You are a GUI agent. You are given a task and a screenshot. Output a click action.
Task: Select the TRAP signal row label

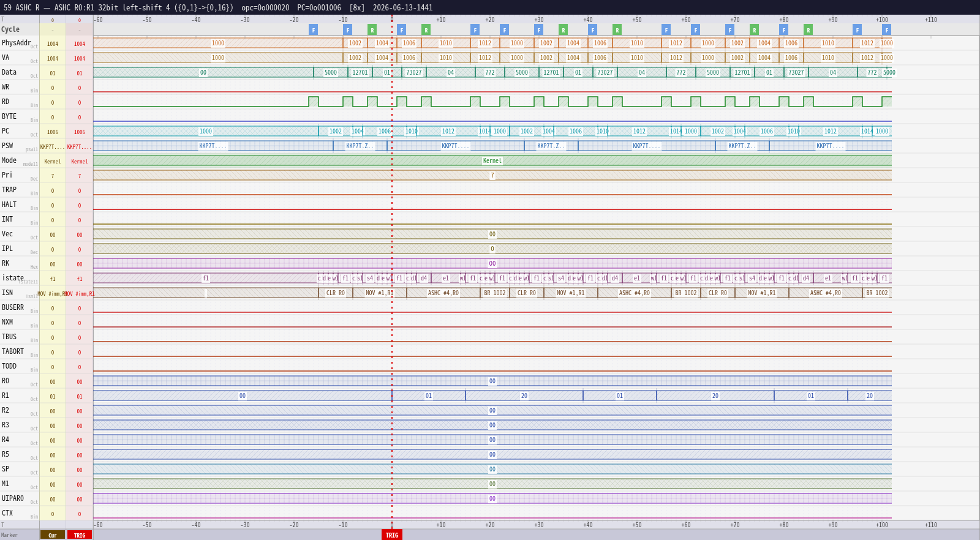(9, 190)
